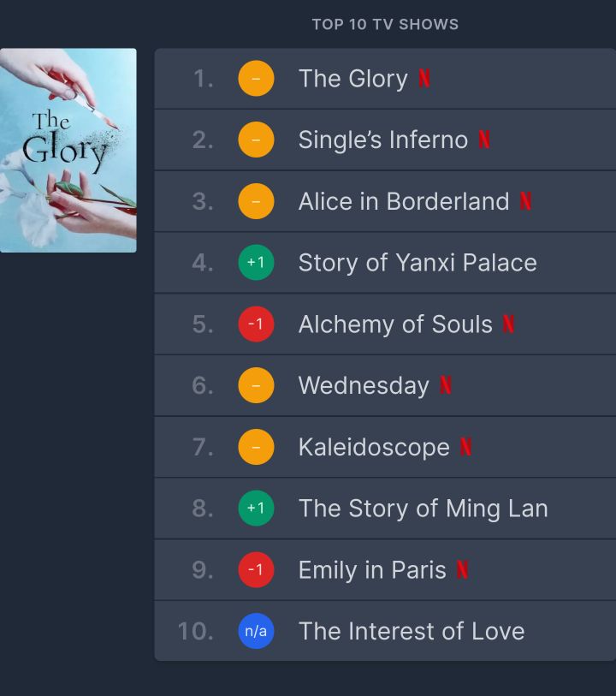Go to The Story of Ming Lan
The image size is (616, 696).
(423, 509)
